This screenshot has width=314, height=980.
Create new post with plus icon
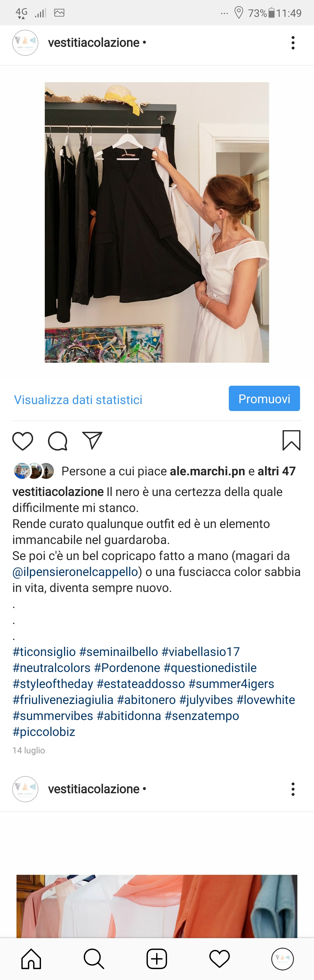(x=157, y=958)
